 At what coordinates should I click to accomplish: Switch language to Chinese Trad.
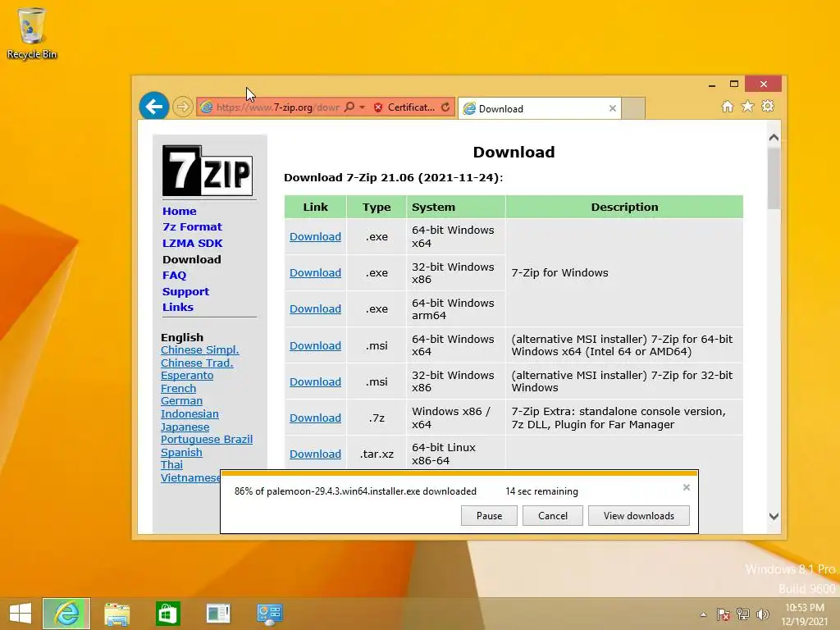pyautogui.click(x=197, y=363)
